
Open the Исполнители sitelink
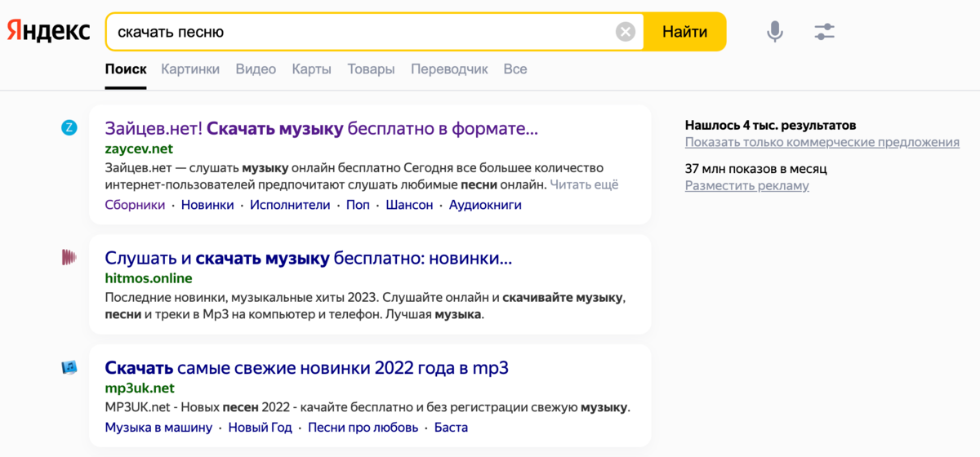click(290, 205)
